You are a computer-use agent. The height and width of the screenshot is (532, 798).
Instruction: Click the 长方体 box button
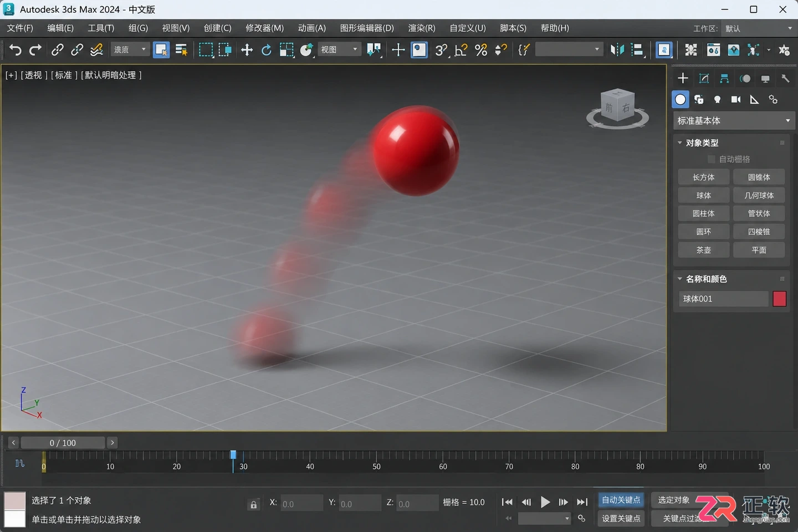[x=704, y=177]
